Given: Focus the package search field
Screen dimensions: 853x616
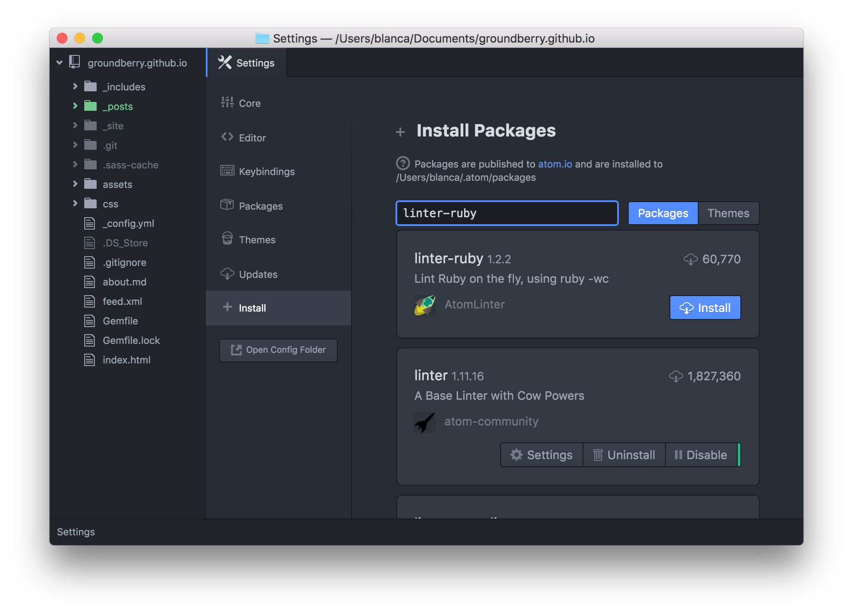Looking at the screenshot, I should [507, 213].
